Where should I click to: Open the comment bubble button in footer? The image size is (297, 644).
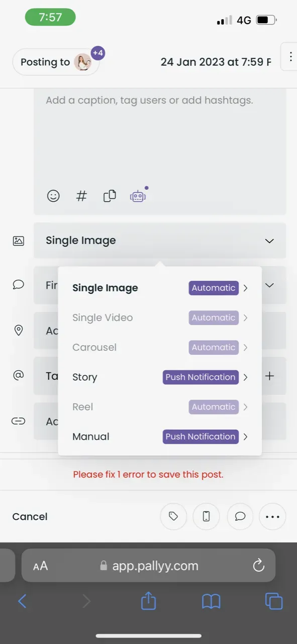click(240, 516)
